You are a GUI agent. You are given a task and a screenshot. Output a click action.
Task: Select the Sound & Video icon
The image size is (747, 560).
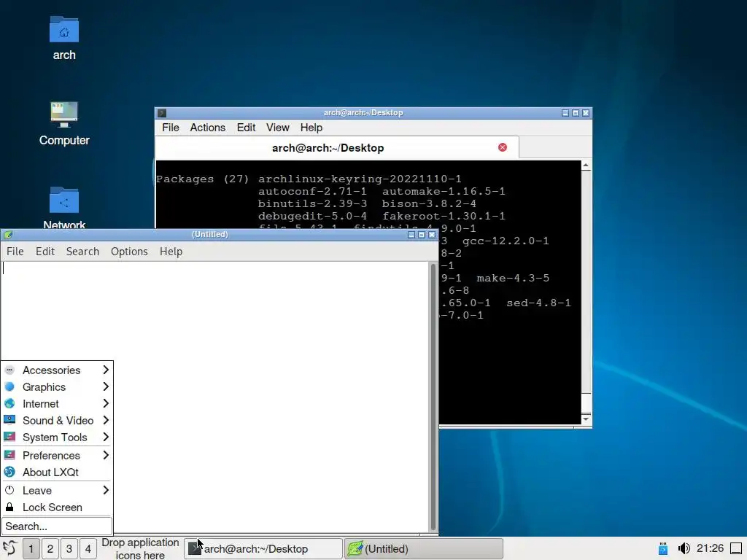[x=9, y=420]
